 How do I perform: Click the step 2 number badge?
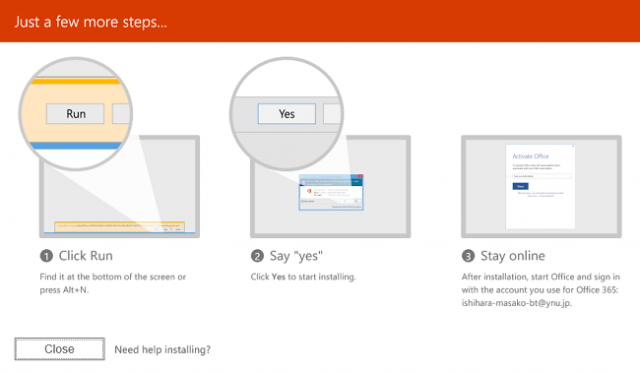(x=257, y=256)
